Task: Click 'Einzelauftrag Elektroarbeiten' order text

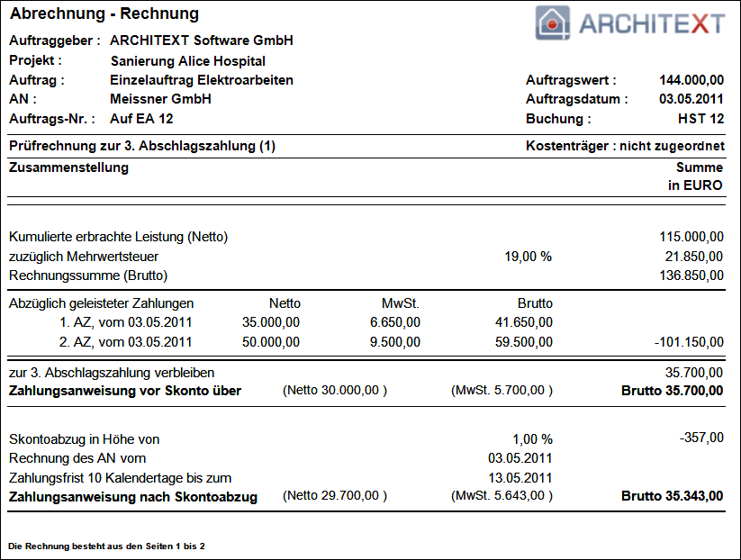Action: (x=202, y=80)
